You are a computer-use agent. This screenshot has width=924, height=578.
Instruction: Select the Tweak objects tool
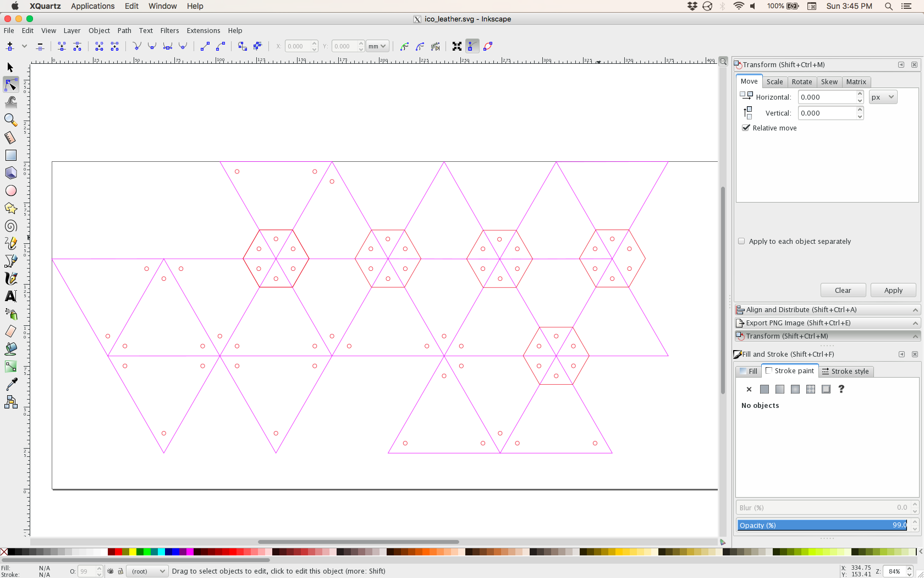[10, 102]
